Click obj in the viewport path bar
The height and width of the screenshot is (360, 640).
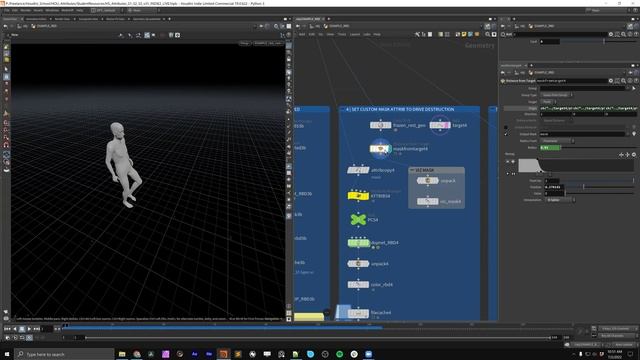25,26
